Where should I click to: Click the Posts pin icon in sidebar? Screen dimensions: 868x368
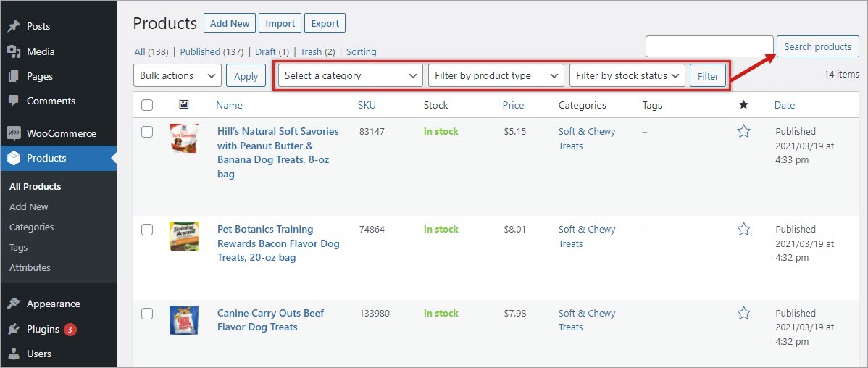tap(13, 26)
